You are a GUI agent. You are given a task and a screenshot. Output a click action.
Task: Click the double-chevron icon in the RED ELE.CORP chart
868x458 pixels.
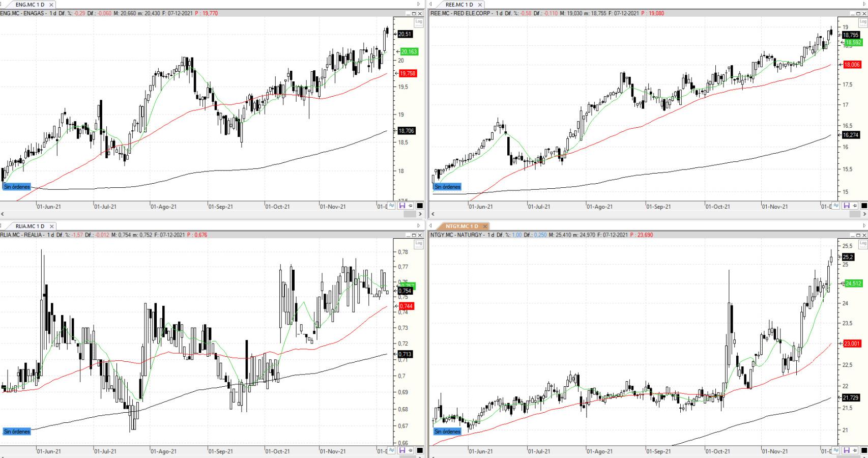pyautogui.click(x=837, y=206)
